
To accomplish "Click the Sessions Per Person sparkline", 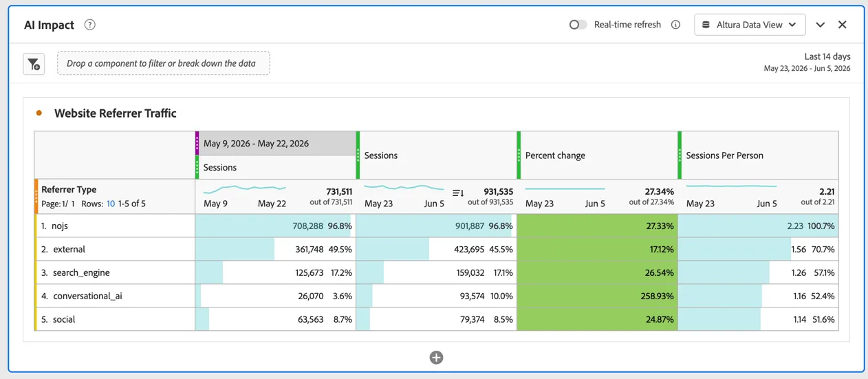I will coord(732,186).
